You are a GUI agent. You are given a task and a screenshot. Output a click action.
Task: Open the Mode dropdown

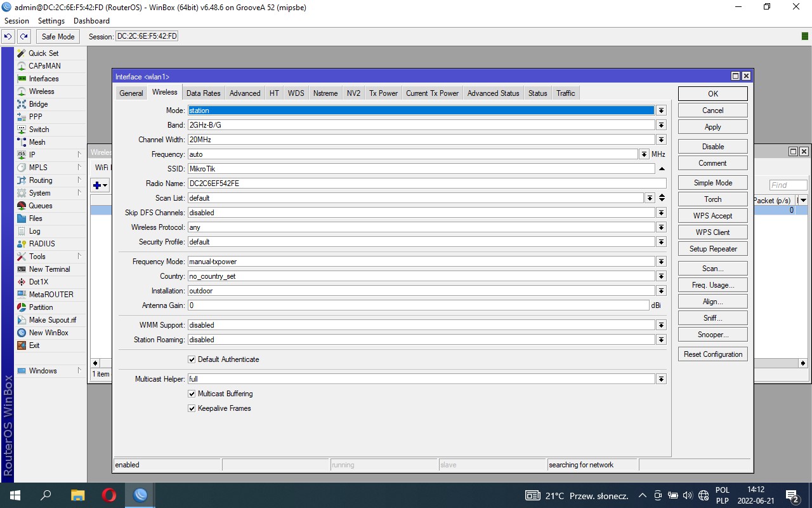(661, 110)
